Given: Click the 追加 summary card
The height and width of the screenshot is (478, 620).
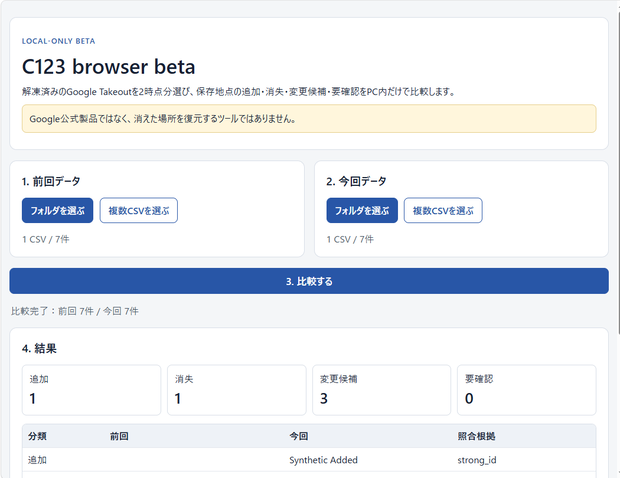Looking at the screenshot, I should point(91,390).
